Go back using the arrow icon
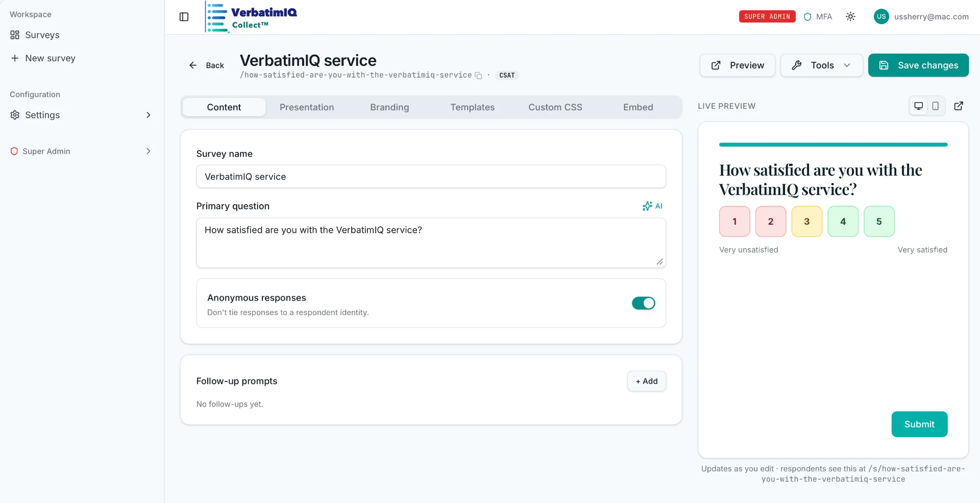The height and width of the screenshot is (503, 980). [x=193, y=65]
